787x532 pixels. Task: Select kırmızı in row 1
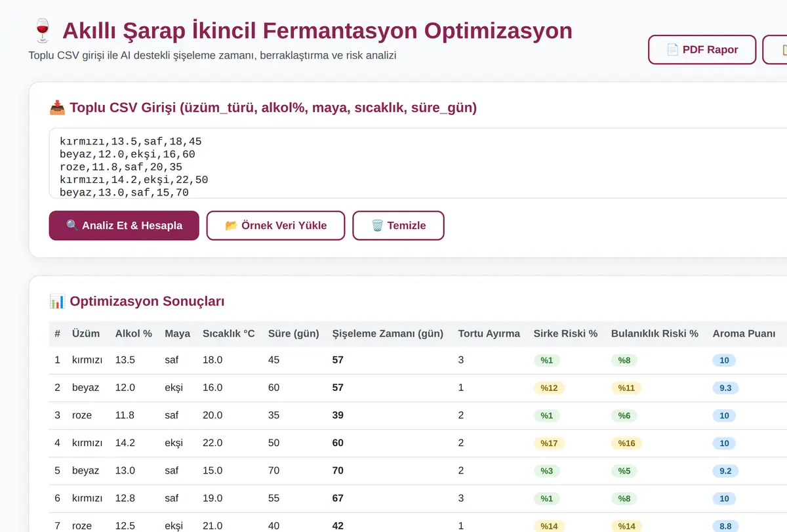[x=87, y=360]
